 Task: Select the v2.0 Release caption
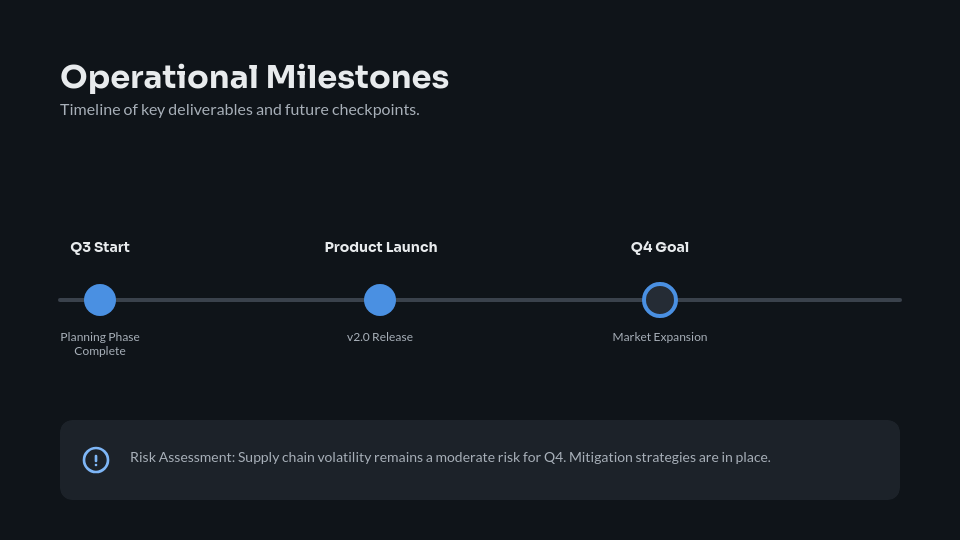[380, 337]
